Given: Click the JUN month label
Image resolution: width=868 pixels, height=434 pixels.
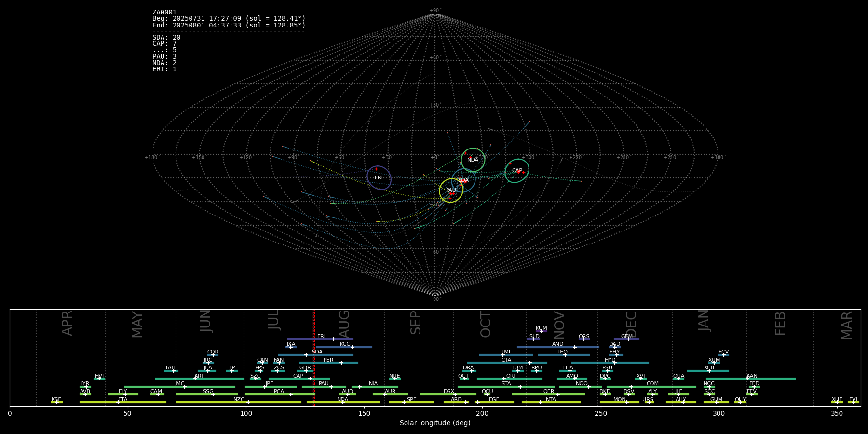Looking at the screenshot, I should (206, 321).
